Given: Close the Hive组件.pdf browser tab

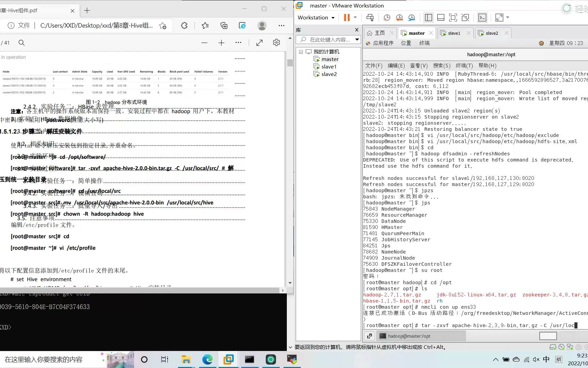Looking at the screenshot, I should pyautogui.click(x=72, y=11).
